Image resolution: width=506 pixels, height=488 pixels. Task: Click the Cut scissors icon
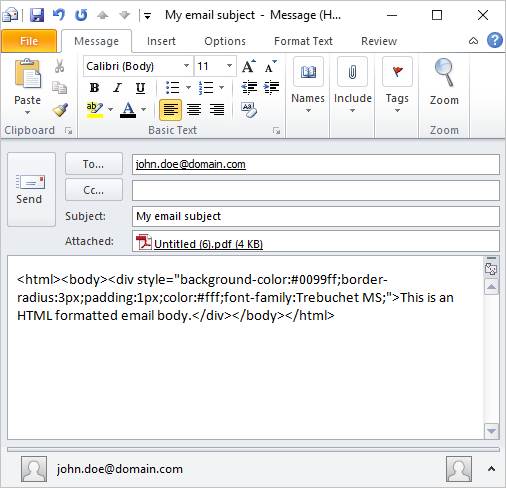[x=59, y=66]
